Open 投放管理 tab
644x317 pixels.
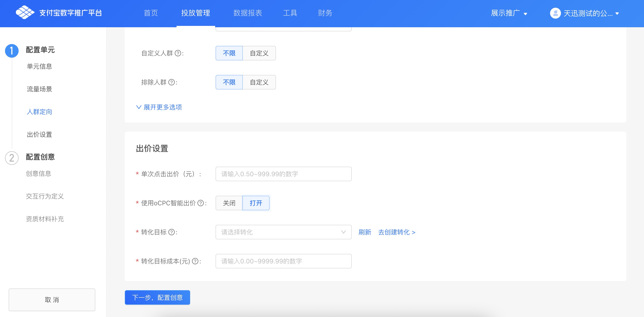point(196,13)
